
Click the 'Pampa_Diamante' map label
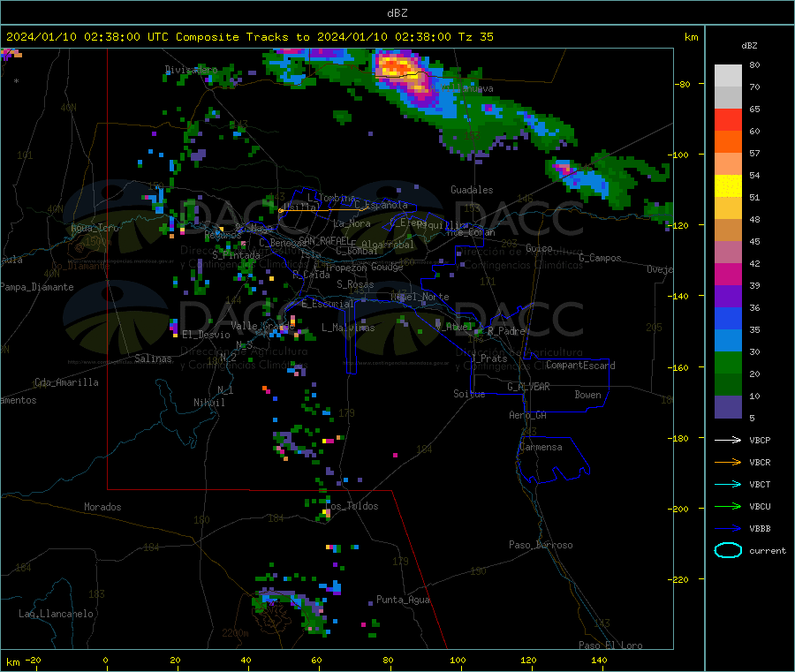click(x=37, y=287)
